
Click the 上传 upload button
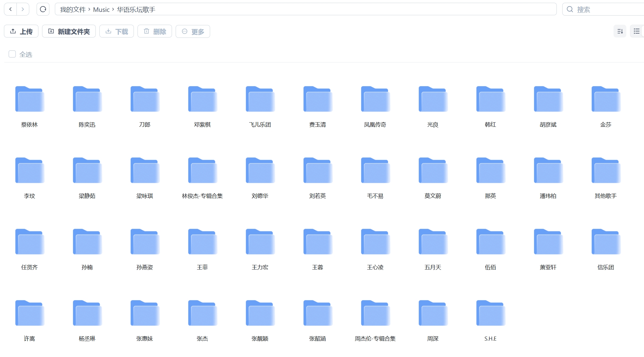pos(21,31)
